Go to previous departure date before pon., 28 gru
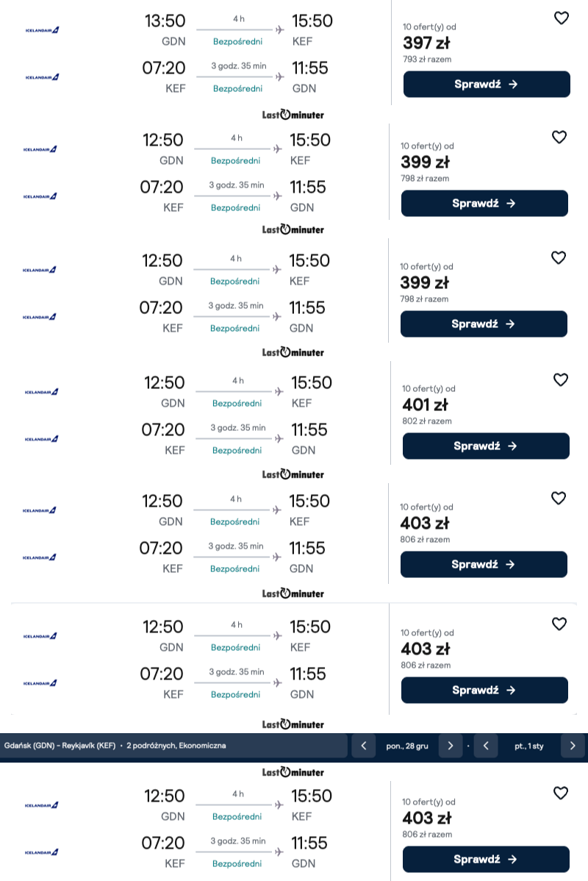Image resolution: width=588 pixels, height=881 pixels. coord(363,746)
